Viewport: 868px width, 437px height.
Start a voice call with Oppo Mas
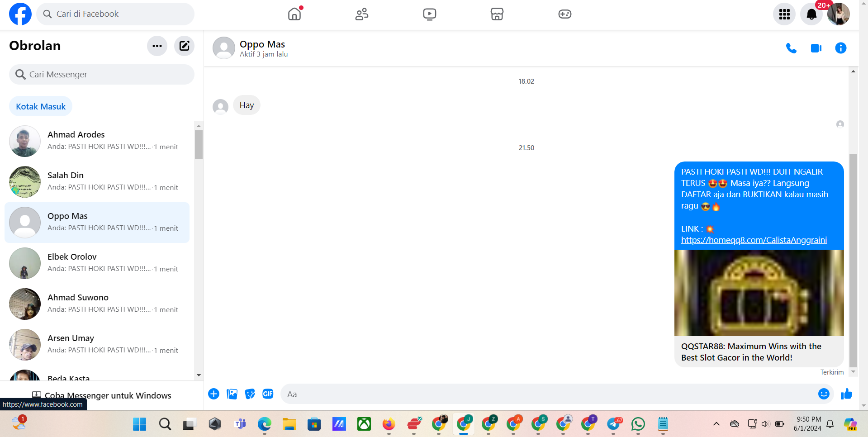(x=791, y=48)
